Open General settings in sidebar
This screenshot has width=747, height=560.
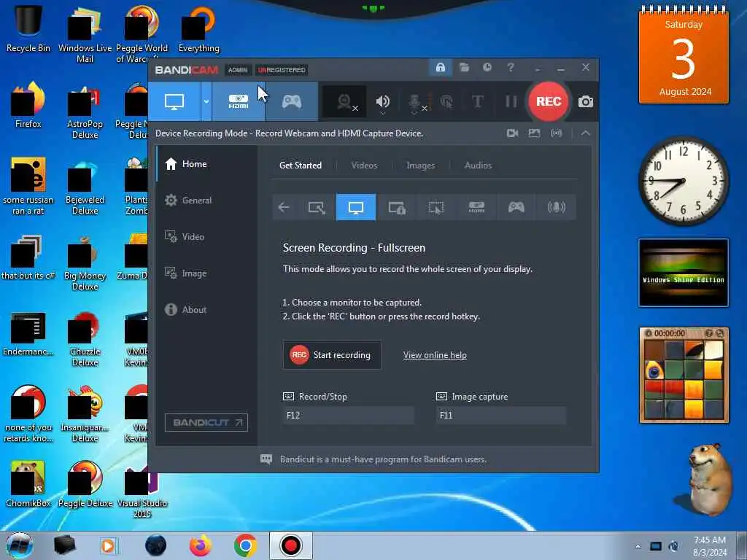[x=206, y=201]
